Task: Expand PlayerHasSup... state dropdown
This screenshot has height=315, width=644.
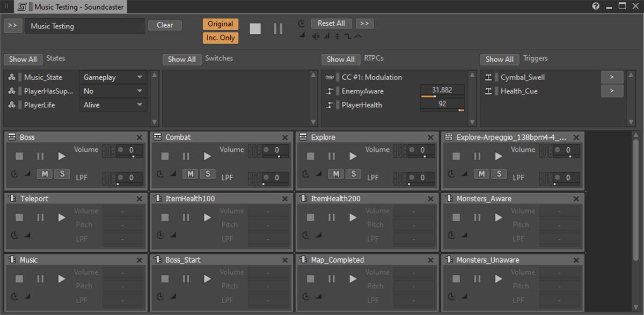Action: click(113, 91)
